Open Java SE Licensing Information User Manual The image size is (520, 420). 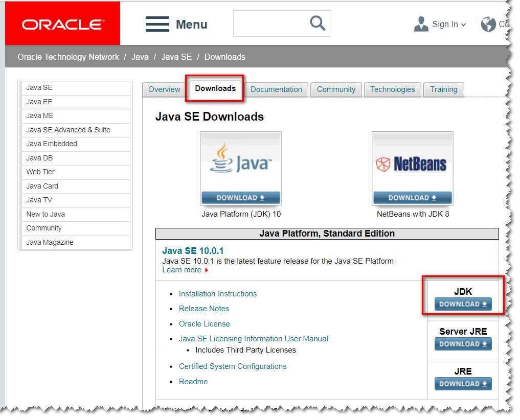pos(254,339)
